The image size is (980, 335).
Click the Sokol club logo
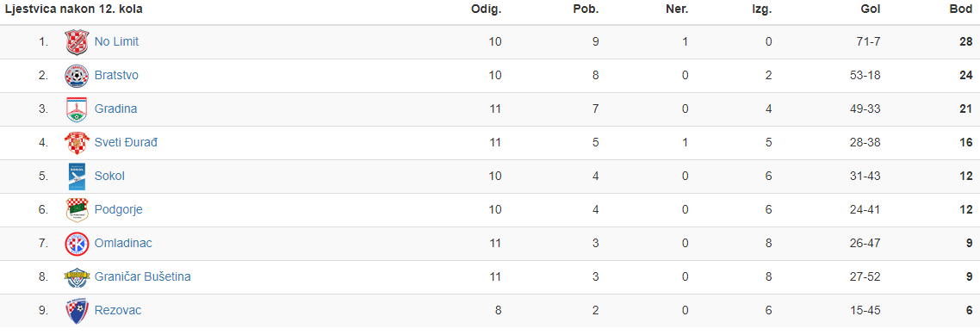pyautogui.click(x=77, y=177)
